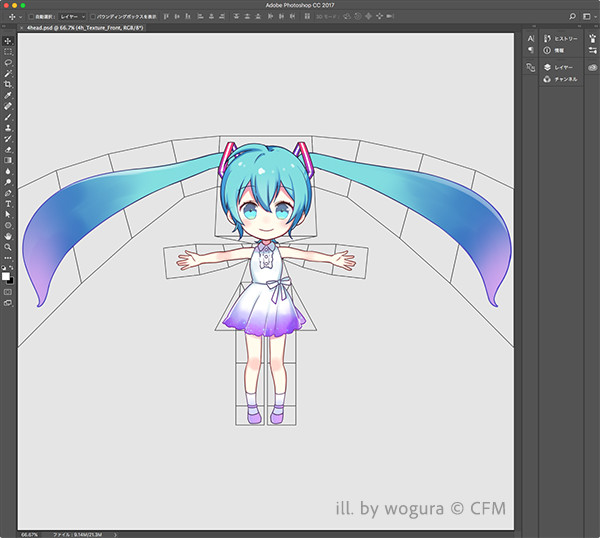Select the Clone Stamp tool

point(8,127)
